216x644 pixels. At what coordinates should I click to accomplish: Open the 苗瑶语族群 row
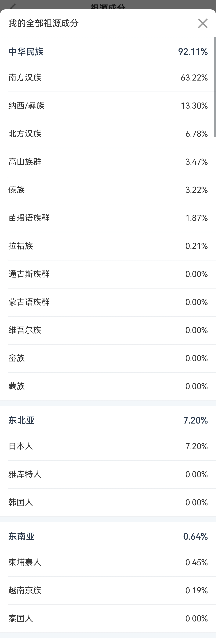click(108, 218)
